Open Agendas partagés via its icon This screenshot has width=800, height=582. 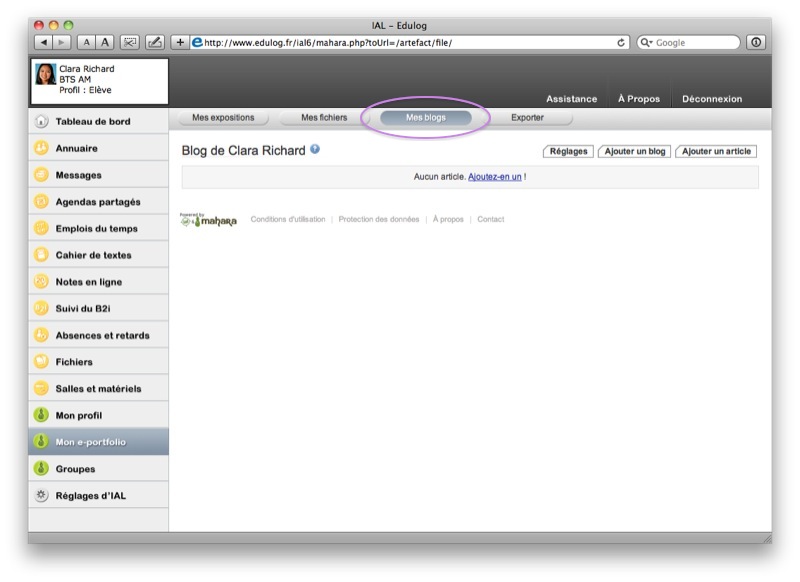(x=41, y=202)
